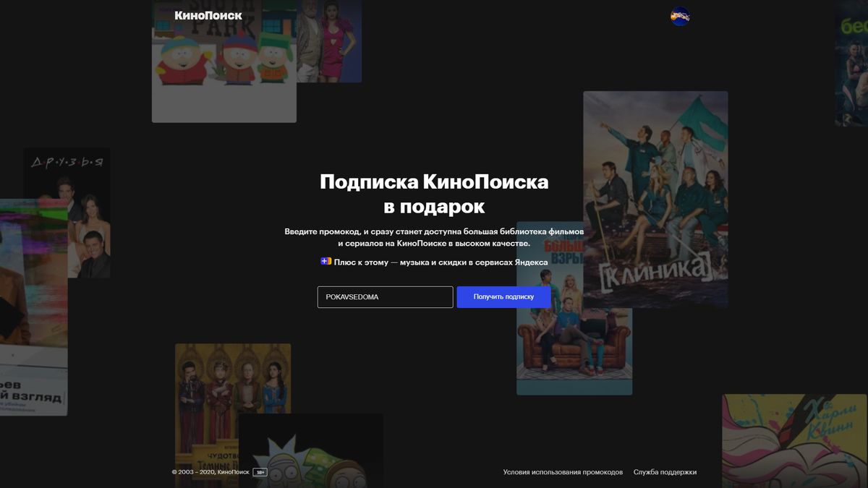Open Условия использования промокодов link
Viewport: 868px width, 488px height.
(563, 472)
